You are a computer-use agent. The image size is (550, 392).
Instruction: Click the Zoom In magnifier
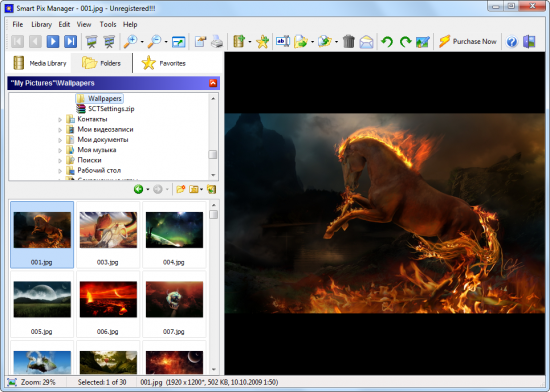(x=130, y=41)
